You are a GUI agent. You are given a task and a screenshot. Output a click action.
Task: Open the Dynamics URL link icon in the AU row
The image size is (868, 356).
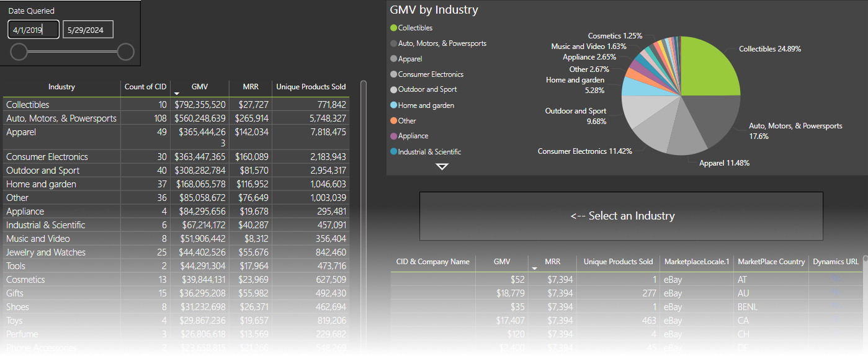click(x=836, y=293)
